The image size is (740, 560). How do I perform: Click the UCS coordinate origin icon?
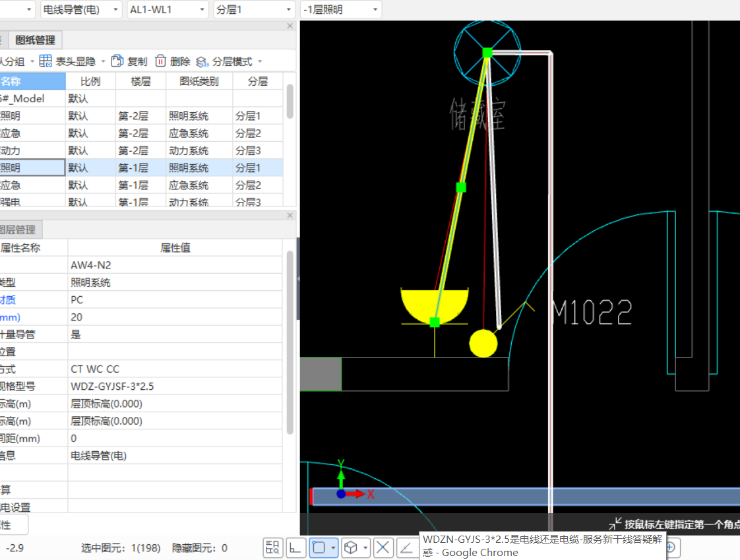(x=341, y=494)
